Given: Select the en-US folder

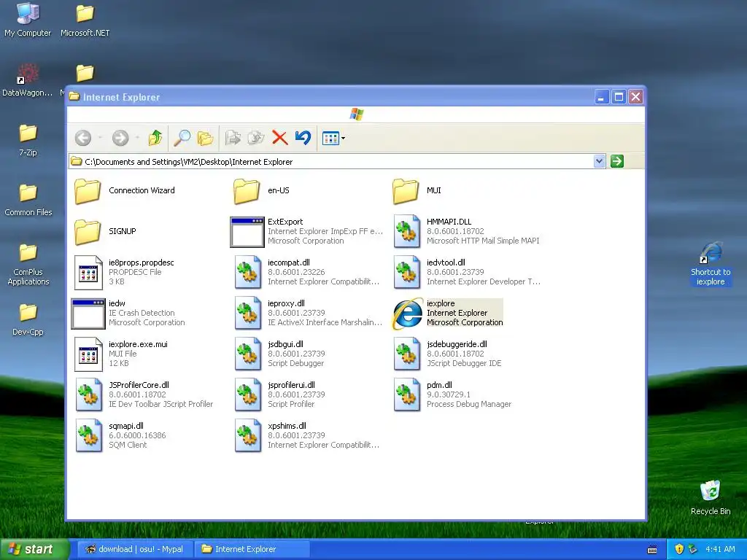Looking at the screenshot, I should tap(262, 190).
